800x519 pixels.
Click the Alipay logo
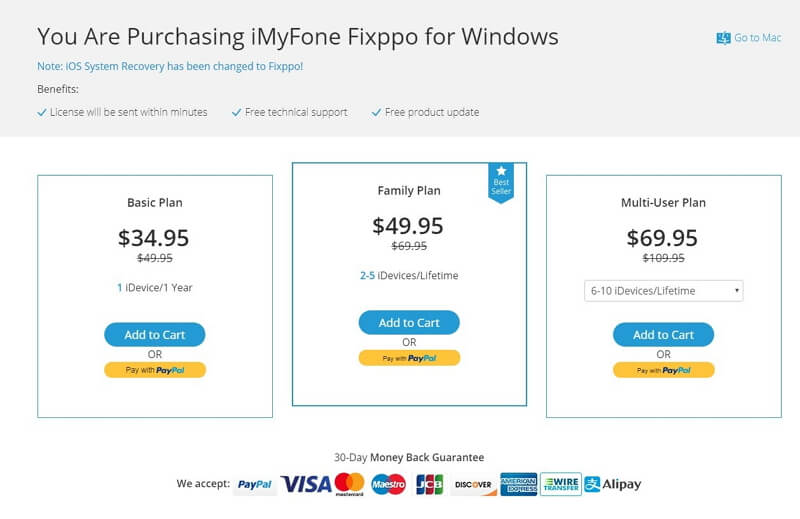(x=613, y=484)
